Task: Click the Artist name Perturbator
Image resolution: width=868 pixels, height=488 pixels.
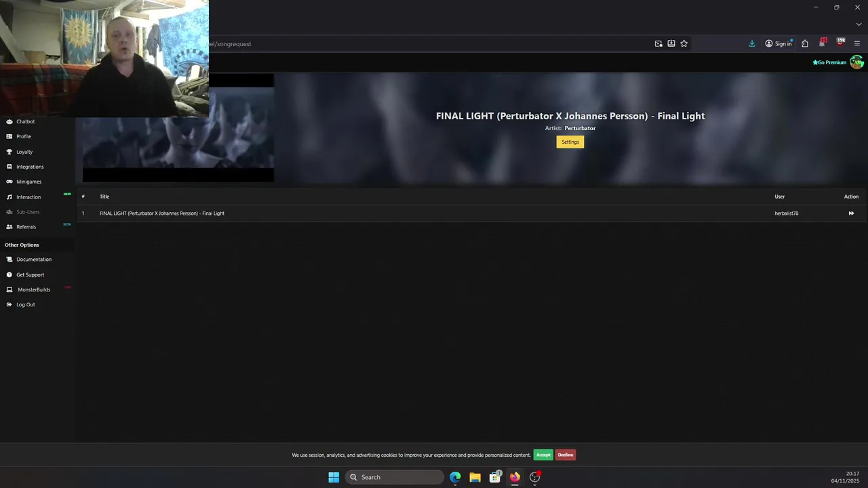Action: tap(580, 128)
